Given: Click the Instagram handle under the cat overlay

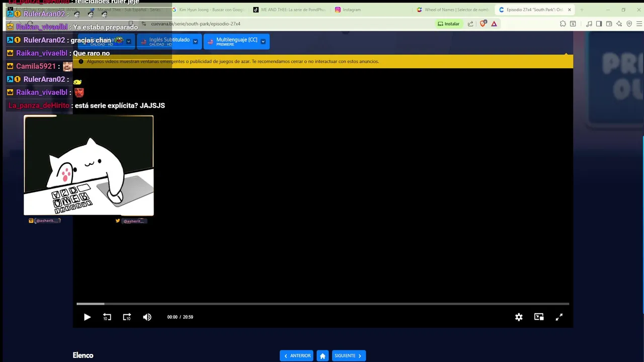Looking at the screenshot, I should (45, 221).
